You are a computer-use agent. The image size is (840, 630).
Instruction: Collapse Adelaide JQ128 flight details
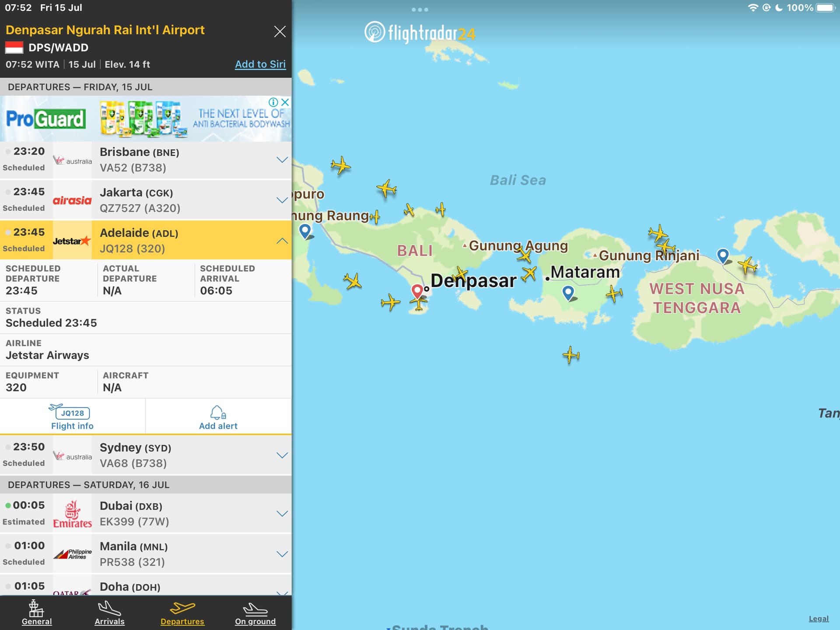(x=282, y=241)
